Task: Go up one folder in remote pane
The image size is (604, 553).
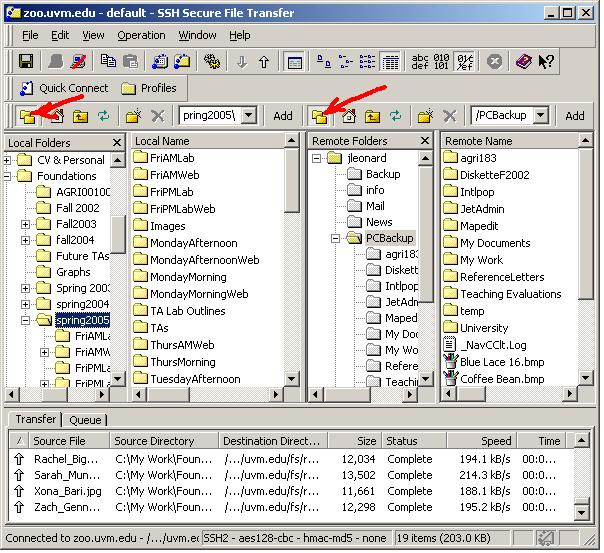Action: [372, 116]
